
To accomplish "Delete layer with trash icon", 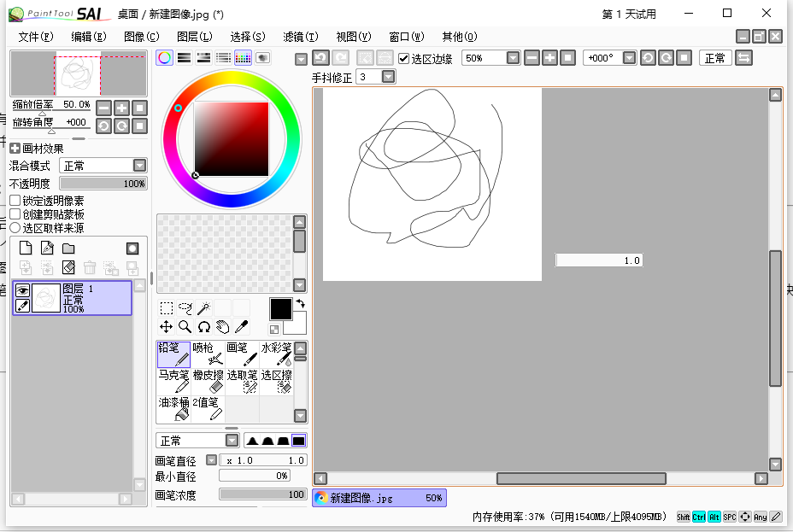I will click(x=90, y=267).
